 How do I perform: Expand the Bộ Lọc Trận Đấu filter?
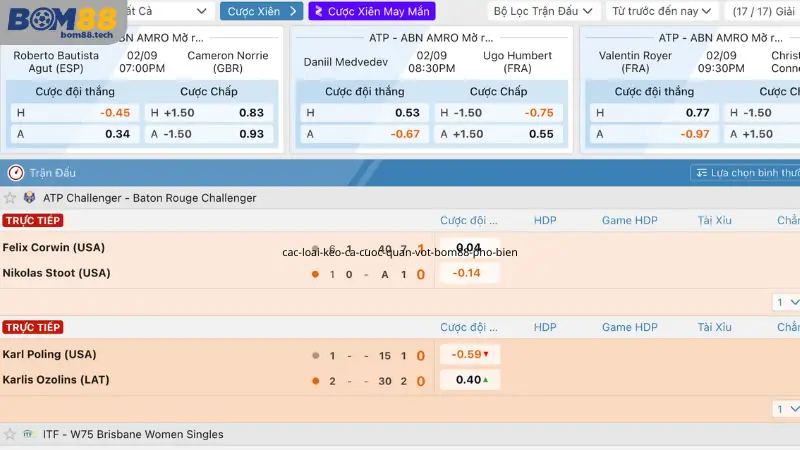(x=543, y=11)
